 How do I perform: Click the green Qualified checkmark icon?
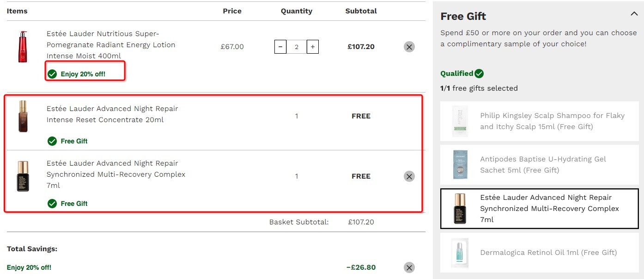(x=479, y=74)
